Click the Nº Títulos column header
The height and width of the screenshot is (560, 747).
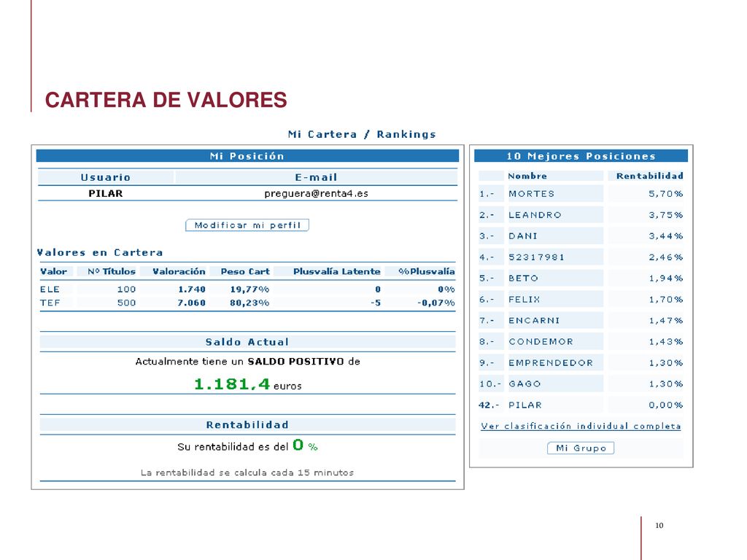click(112, 271)
